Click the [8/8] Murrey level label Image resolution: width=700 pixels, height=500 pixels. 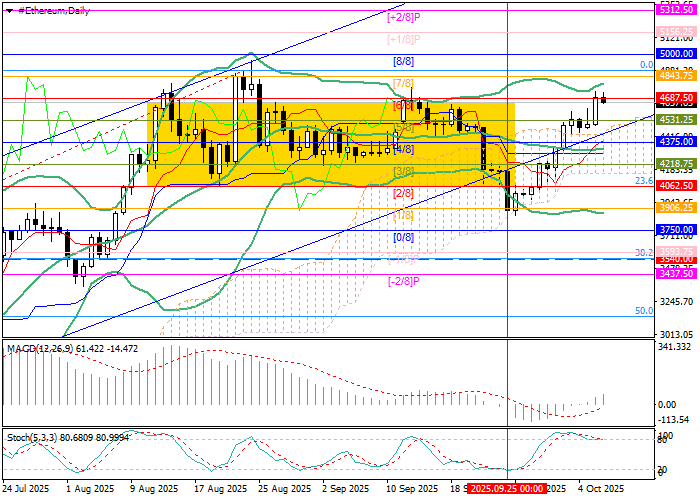point(402,61)
